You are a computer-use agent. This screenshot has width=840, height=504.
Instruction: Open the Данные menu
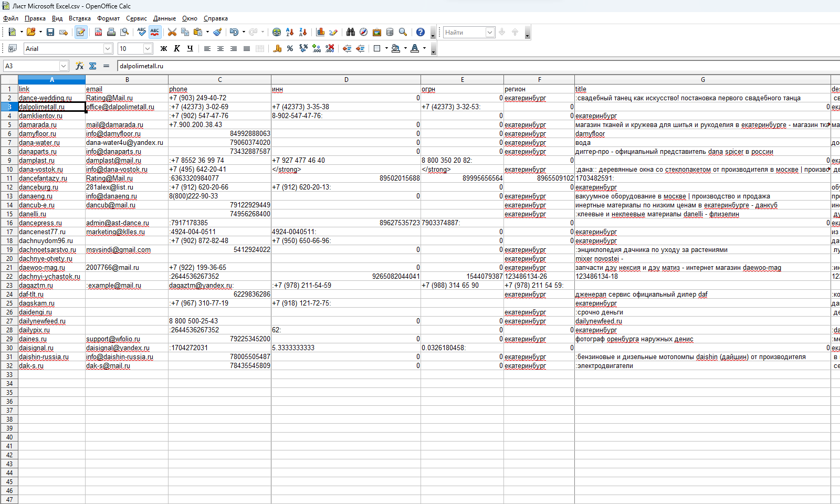pos(164,18)
